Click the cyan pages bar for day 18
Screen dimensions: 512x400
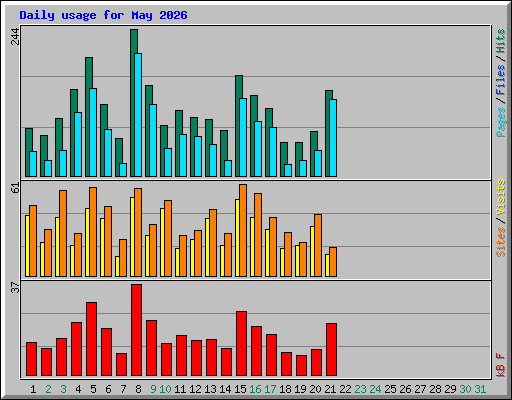[288, 170]
